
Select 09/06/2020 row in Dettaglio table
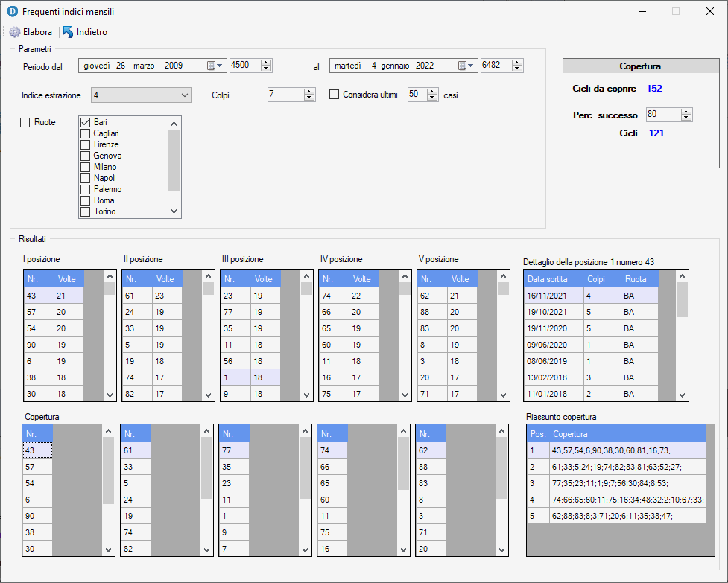tap(592, 345)
